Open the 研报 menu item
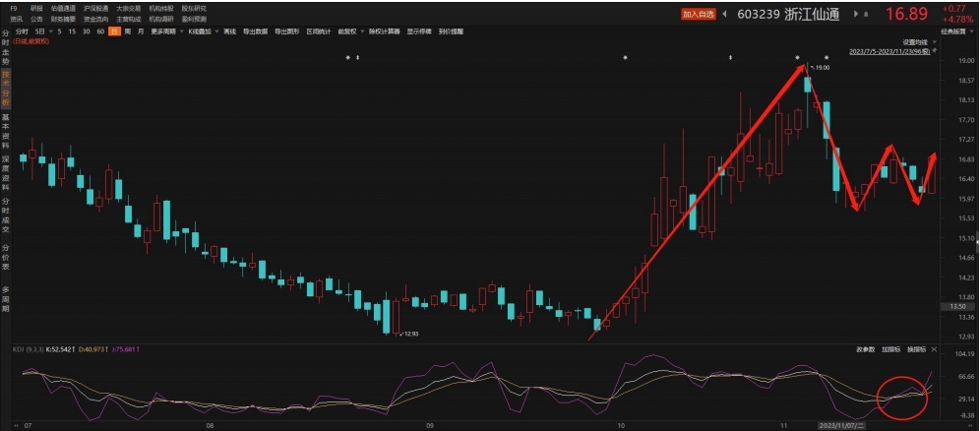This screenshot has width=980, height=431. coord(36,9)
